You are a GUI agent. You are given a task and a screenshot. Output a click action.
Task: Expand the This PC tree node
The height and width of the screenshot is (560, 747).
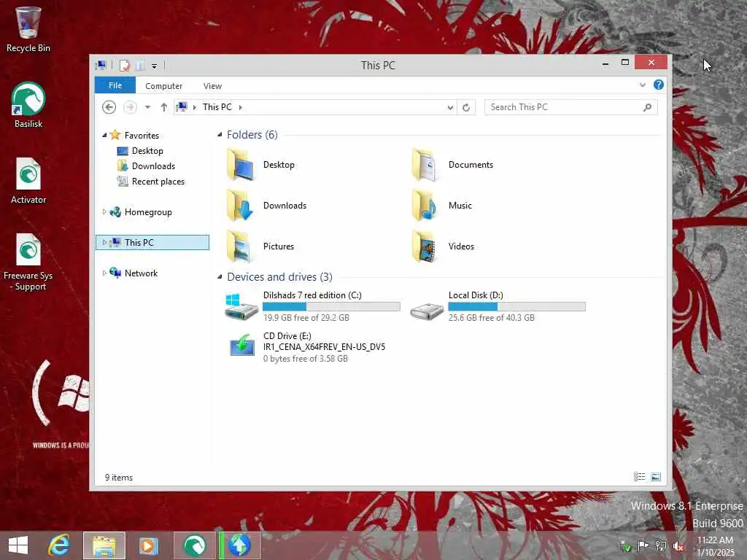(x=104, y=242)
